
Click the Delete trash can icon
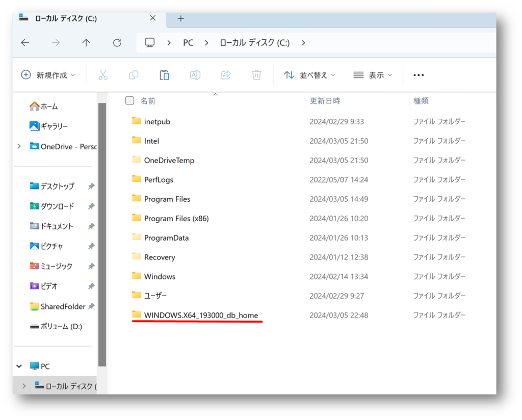[x=256, y=75]
